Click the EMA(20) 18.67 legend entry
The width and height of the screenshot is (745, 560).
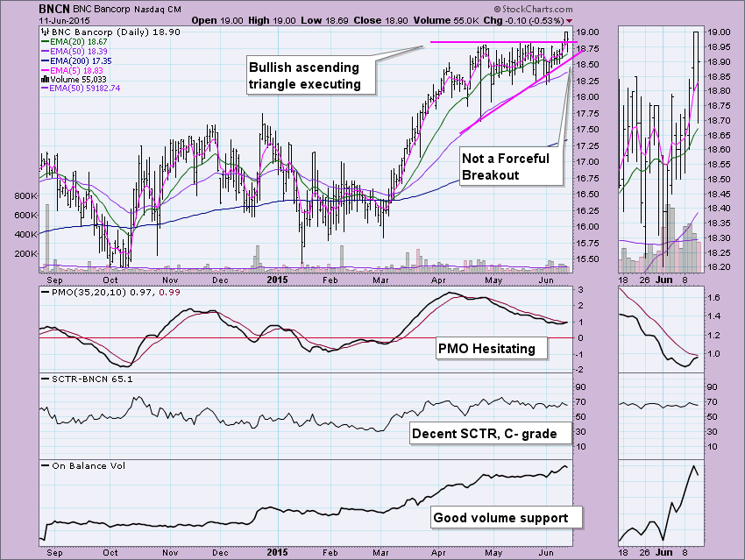pos(74,42)
